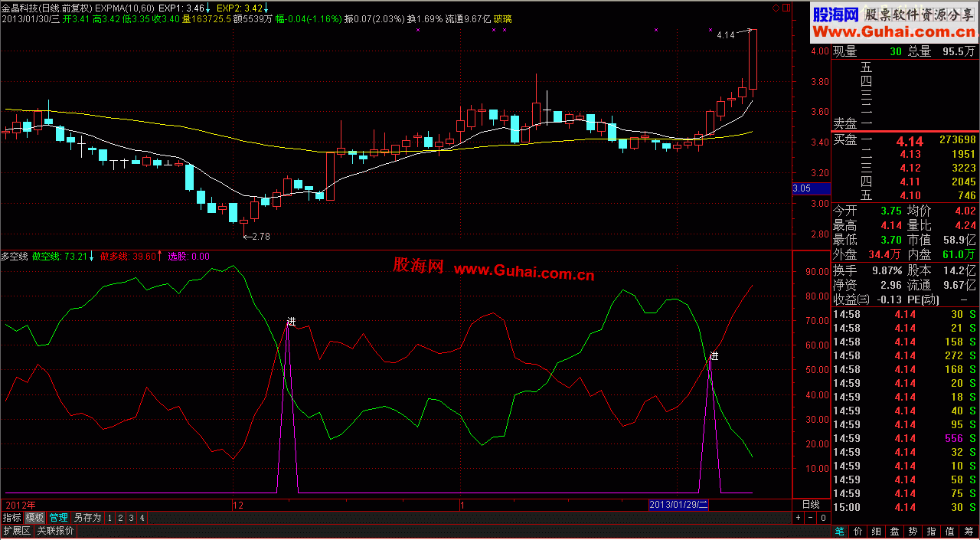Click the 日线 period label

(811, 505)
